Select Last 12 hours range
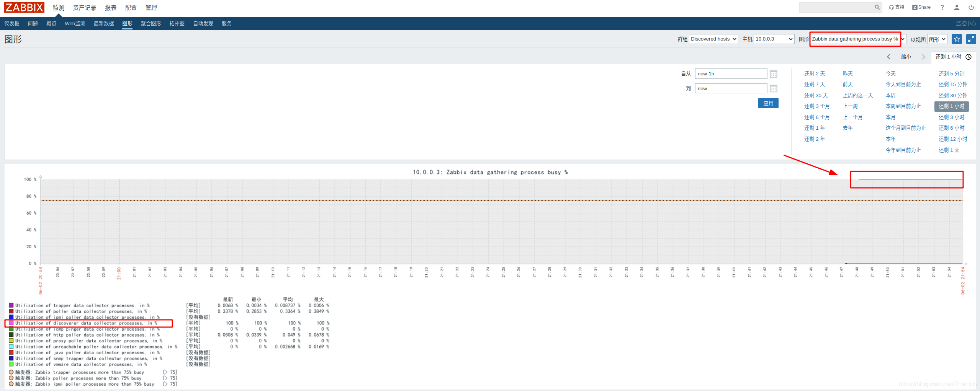Screen dimensions: 980x391 (953, 139)
